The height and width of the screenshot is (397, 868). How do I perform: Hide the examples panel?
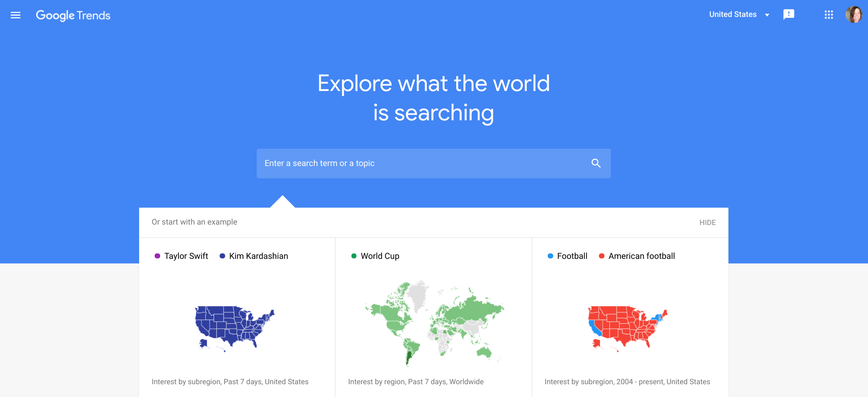[707, 223]
